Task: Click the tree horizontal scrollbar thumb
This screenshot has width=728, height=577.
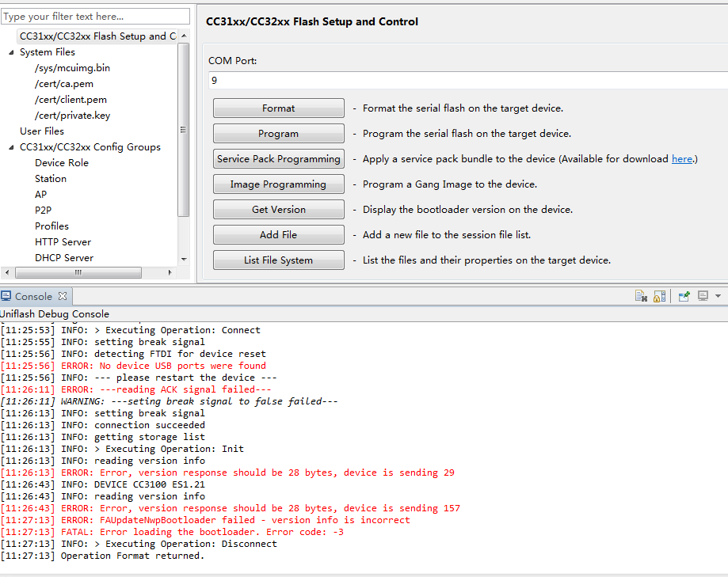Action: (78, 272)
